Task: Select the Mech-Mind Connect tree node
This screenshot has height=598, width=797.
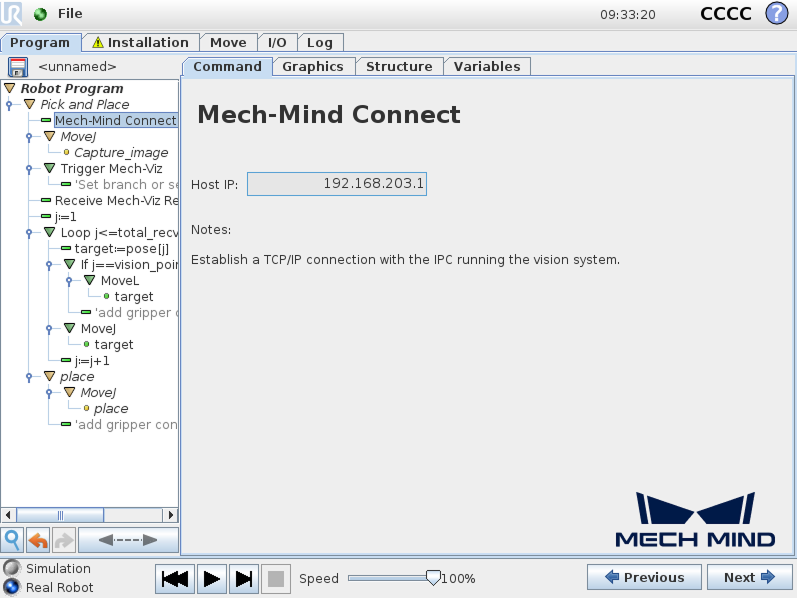Action: click(115, 121)
